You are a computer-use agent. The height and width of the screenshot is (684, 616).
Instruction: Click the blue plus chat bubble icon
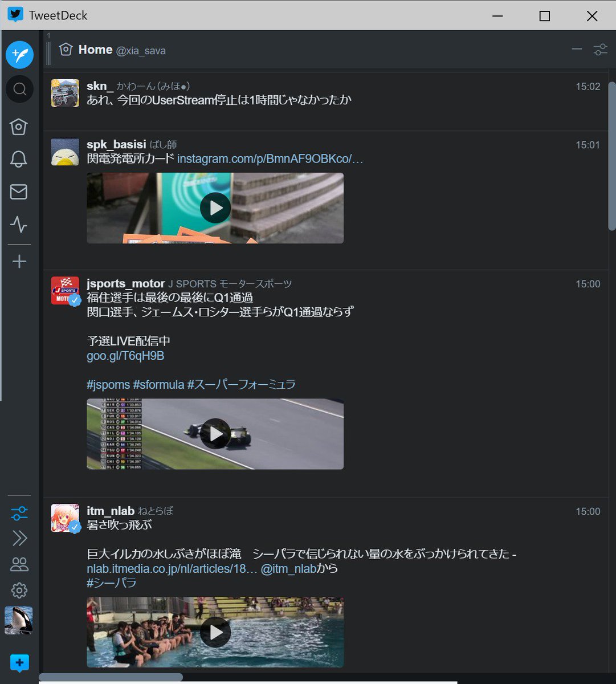click(x=19, y=663)
